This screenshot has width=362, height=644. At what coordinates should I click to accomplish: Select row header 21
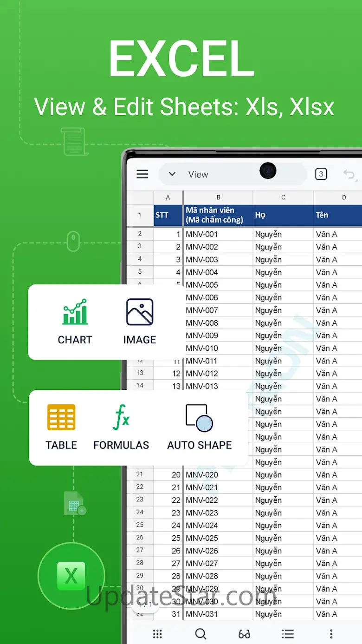(140, 474)
